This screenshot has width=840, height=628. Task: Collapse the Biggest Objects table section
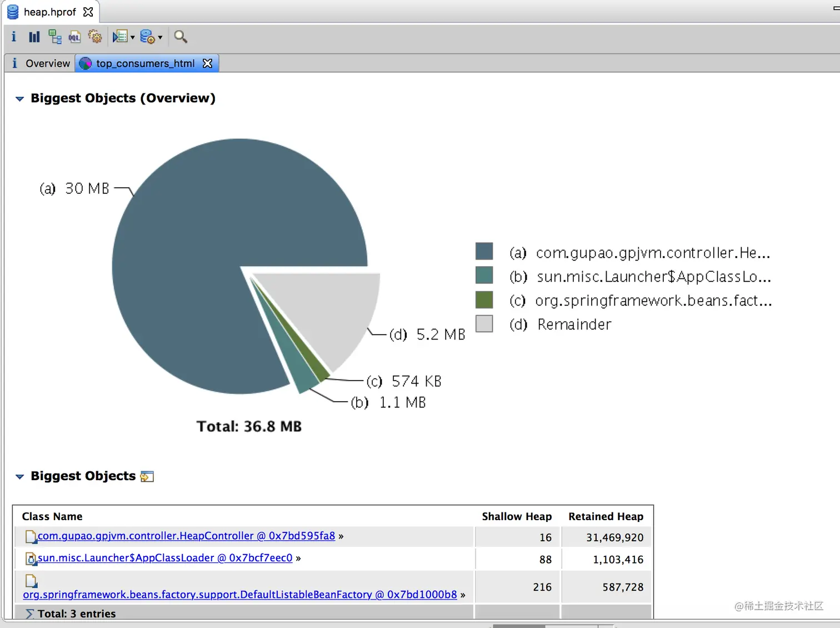[20, 477]
